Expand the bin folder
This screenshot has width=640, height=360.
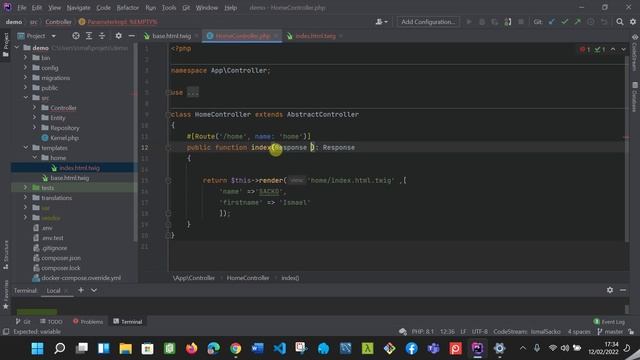[26, 58]
